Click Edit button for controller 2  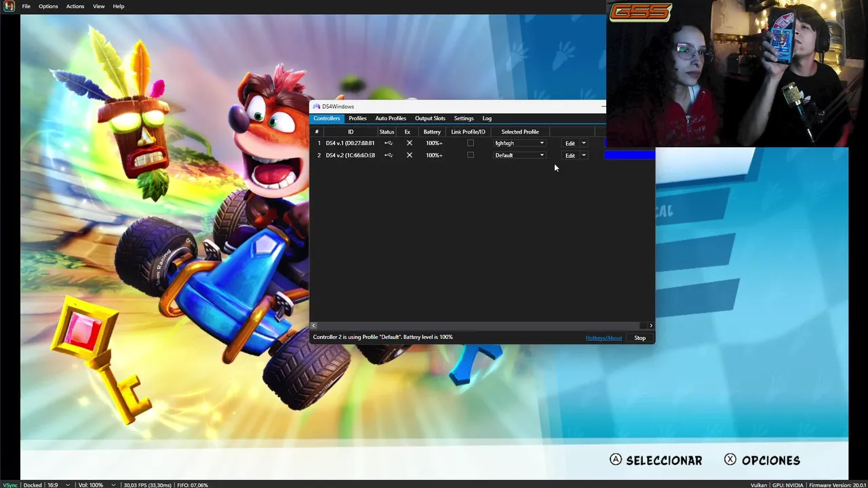click(x=570, y=155)
